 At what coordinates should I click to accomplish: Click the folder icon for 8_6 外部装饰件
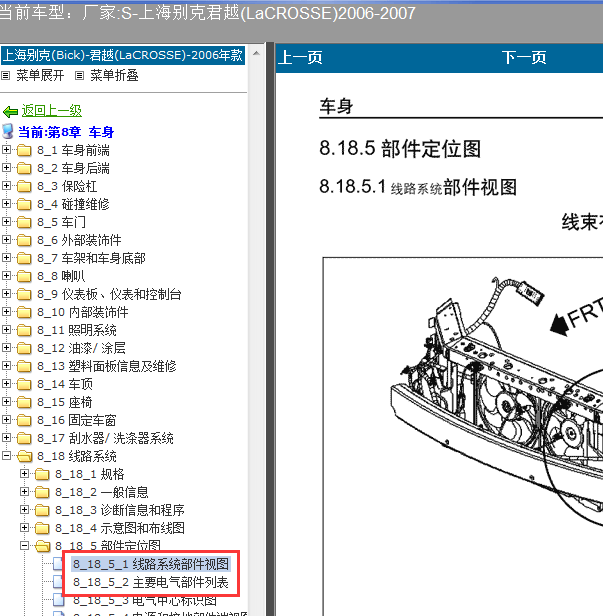[24, 240]
